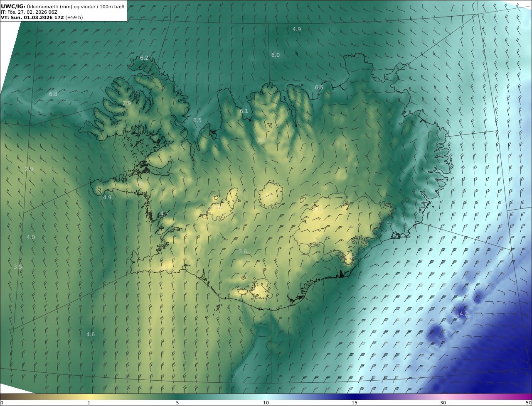Click the 6.8 value over the northwest ocean
Screen dimensions: 532x406
pos(53,94)
